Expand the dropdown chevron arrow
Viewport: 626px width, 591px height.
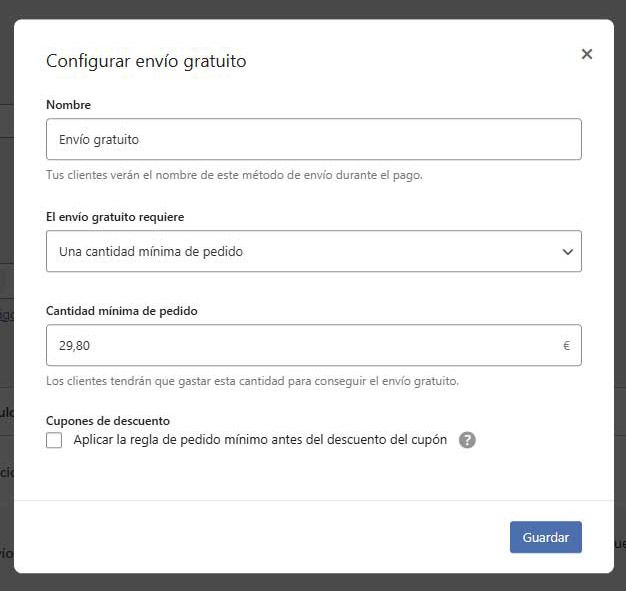click(567, 252)
